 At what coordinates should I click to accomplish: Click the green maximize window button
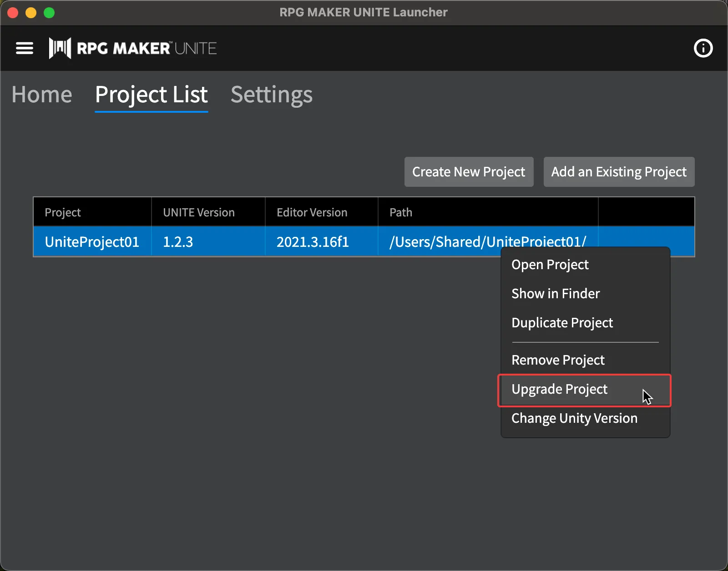[x=49, y=13]
